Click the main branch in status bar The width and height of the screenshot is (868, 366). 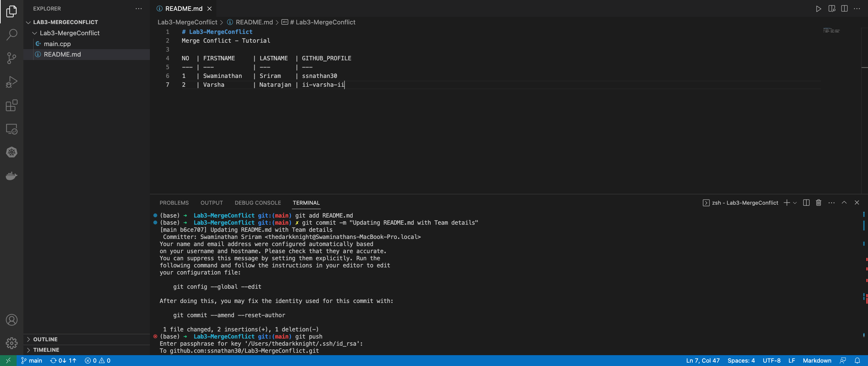[32, 361]
